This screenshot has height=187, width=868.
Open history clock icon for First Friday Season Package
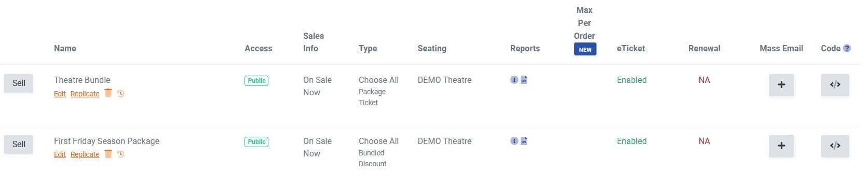120,154
